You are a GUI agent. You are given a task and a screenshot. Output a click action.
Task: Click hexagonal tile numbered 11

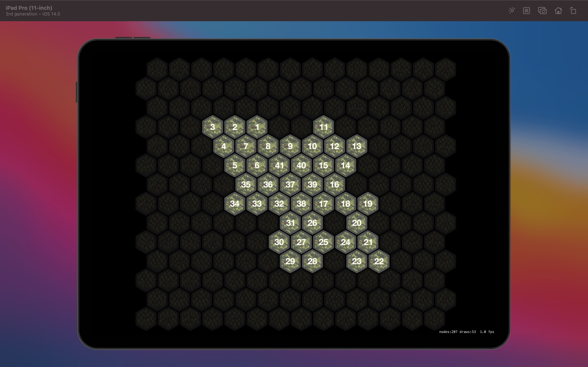coord(323,126)
